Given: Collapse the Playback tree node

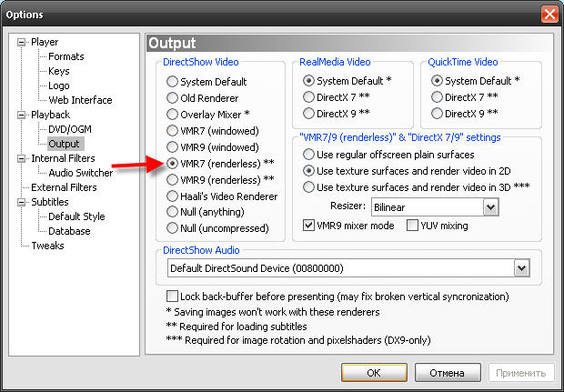Looking at the screenshot, I should pos(24,115).
